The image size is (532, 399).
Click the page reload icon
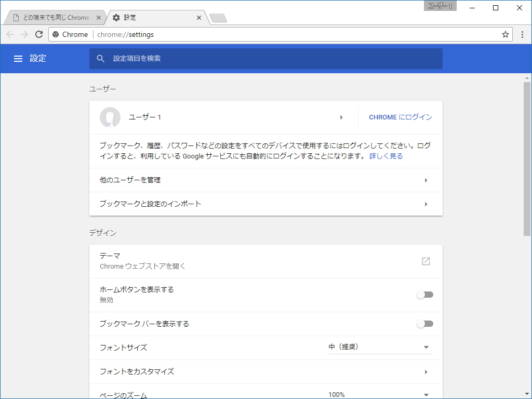coord(38,34)
